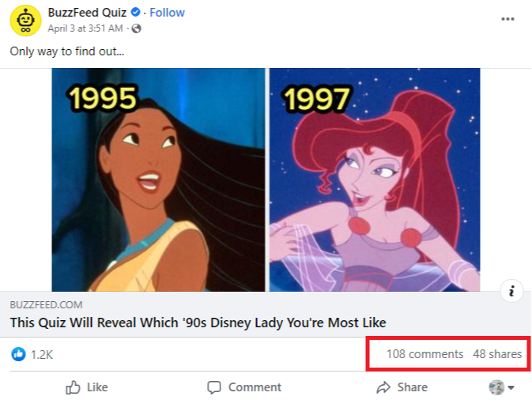Image resolution: width=532 pixels, height=400 pixels.
Task: Click the verified badge next to BuzzFeed Quiz
Action: (136, 13)
